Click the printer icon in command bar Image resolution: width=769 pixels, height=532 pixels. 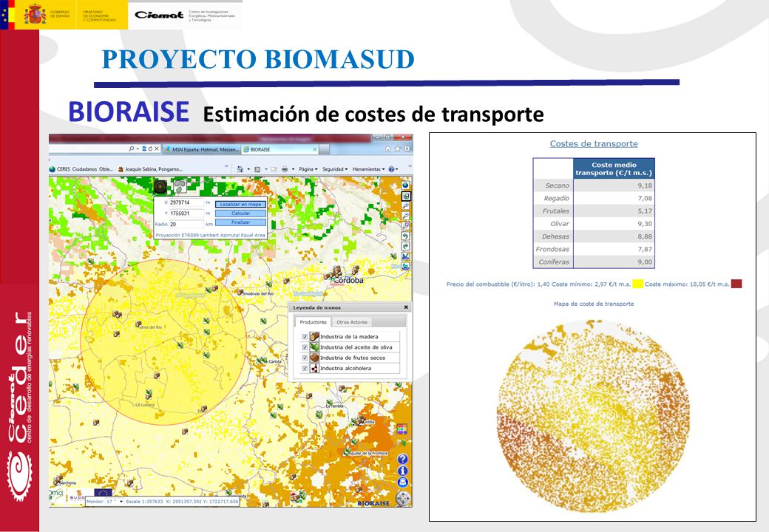[x=285, y=169]
